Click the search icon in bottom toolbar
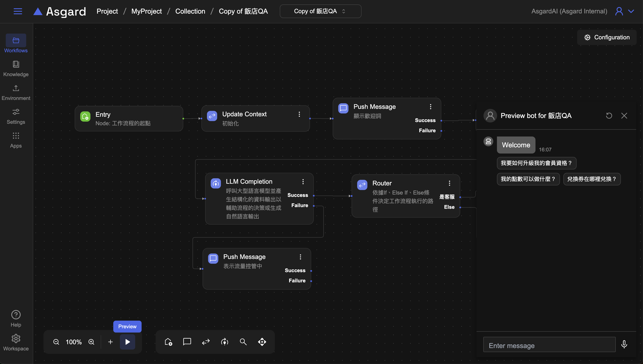The width and height of the screenshot is (643, 364). [243, 342]
